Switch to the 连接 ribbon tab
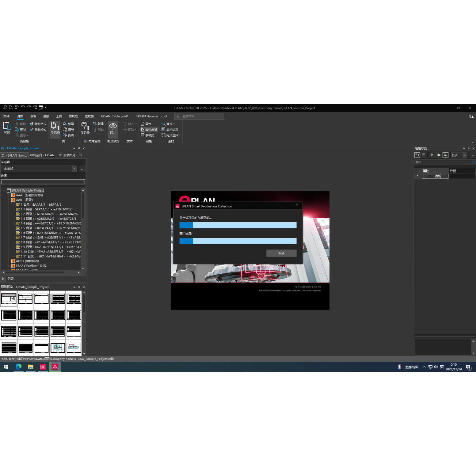 point(46,116)
